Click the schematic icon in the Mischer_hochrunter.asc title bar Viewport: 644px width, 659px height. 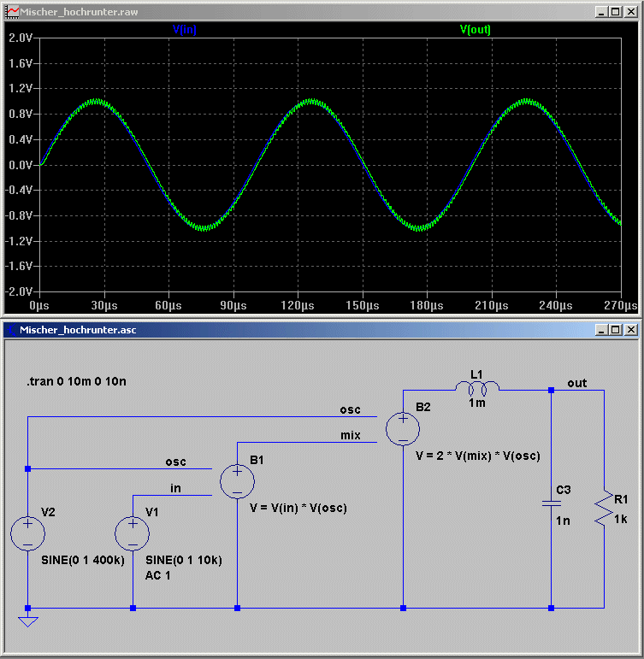tap(11, 330)
